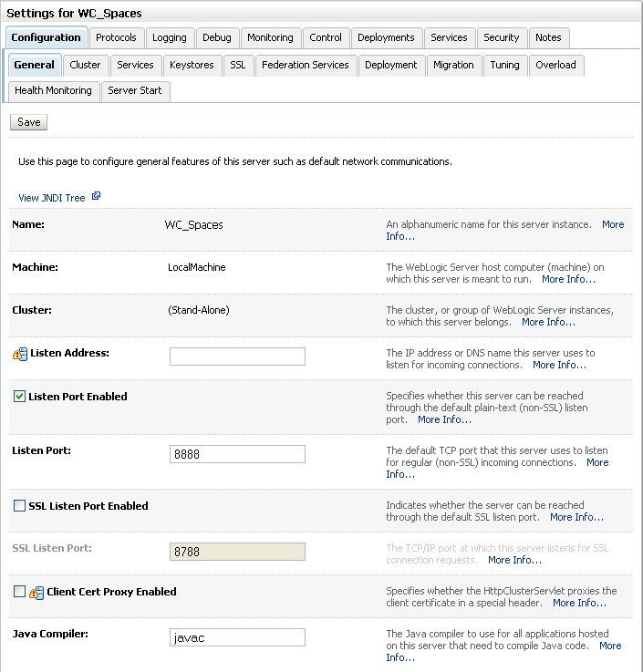
Task: Open the Keystores subtab
Action: 192,65
